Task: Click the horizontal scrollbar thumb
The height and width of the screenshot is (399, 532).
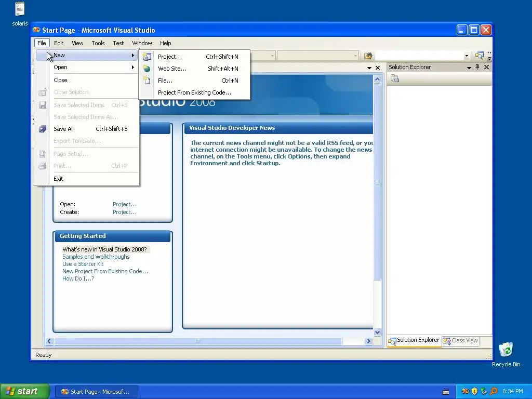Action: coord(198,341)
